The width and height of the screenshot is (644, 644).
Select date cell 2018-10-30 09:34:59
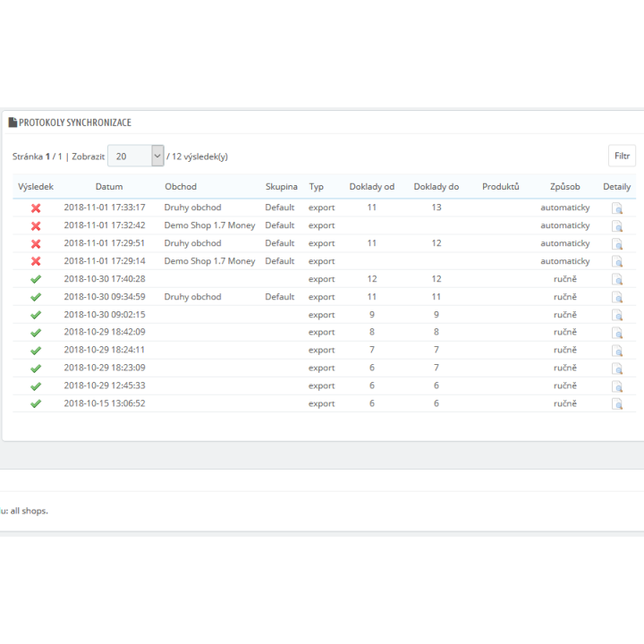[x=105, y=297]
